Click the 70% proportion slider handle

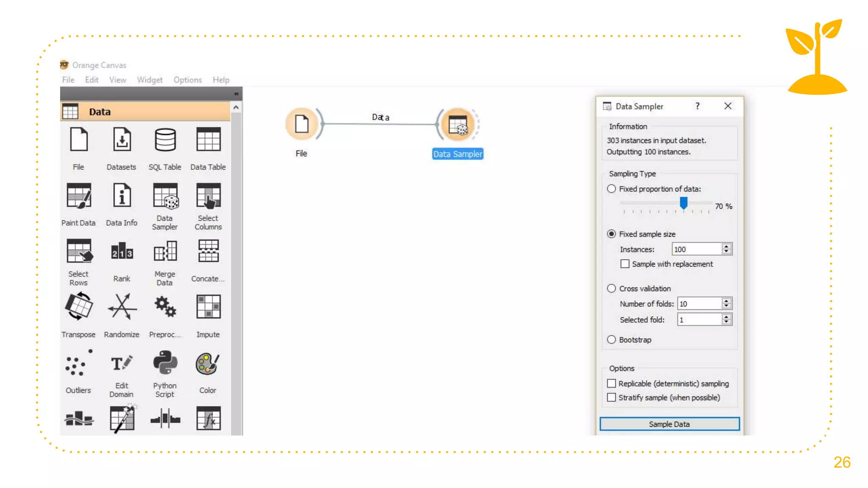click(684, 203)
